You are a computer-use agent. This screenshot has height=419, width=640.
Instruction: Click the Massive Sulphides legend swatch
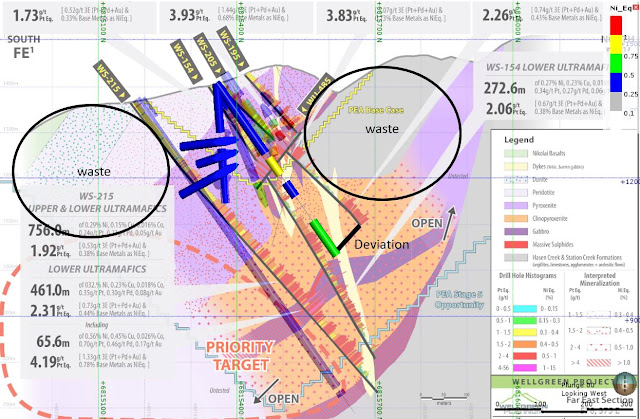(x=516, y=244)
